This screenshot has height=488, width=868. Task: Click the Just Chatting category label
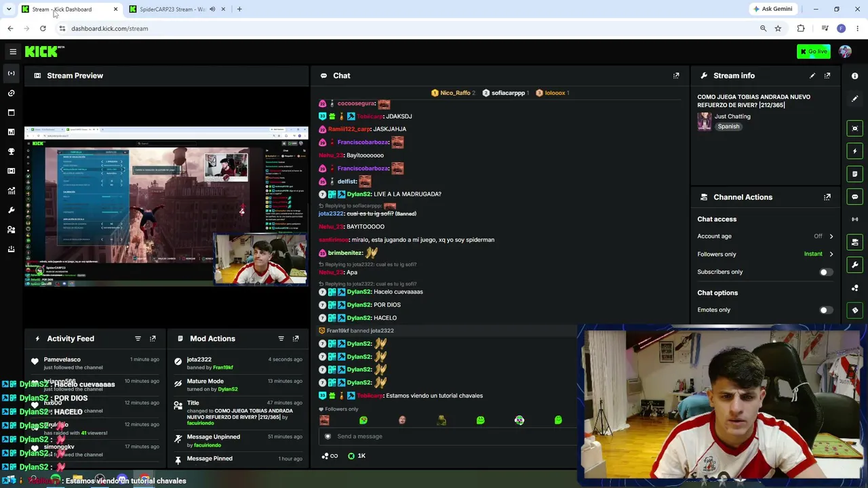732,117
